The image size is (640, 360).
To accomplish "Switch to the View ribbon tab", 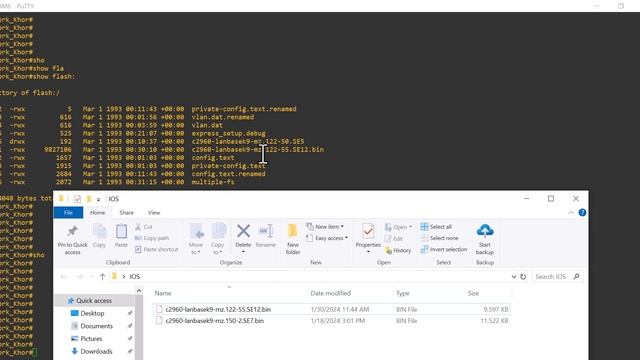I will click(154, 213).
